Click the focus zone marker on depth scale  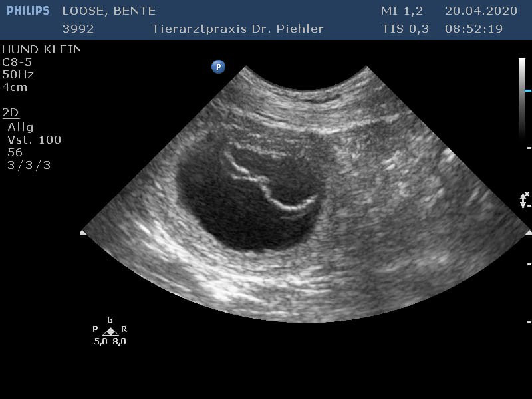point(524,199)
